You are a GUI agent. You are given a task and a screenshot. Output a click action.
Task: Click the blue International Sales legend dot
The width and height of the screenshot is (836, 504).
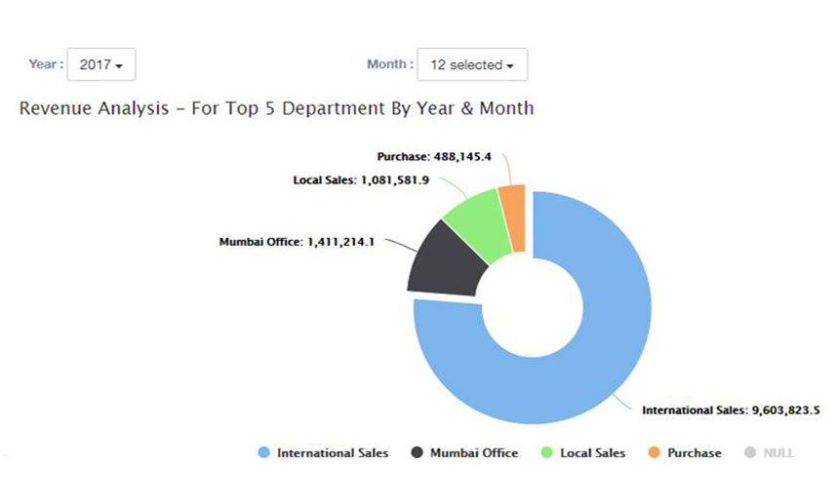coord(263,453)
